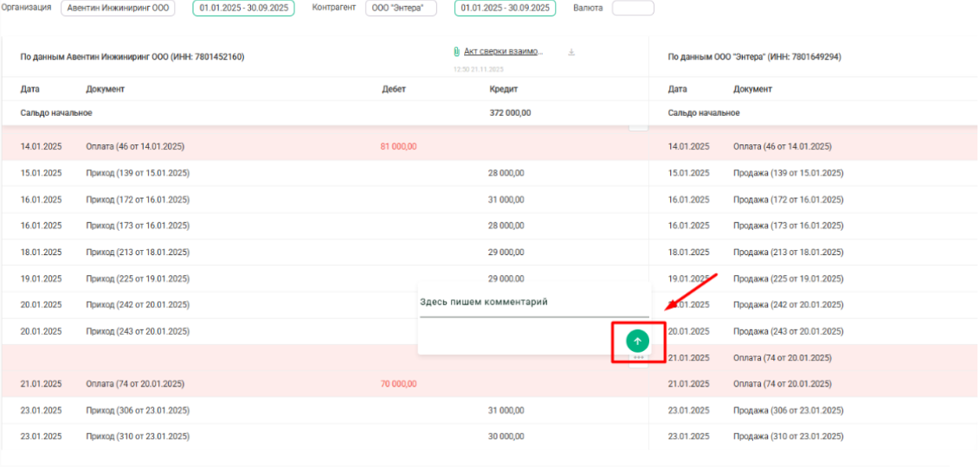The height and width of the screenshot is (467, 980).
Task: Open the organization period 01.01.2025 - 30.09.2025
Action: click(244, 8)
